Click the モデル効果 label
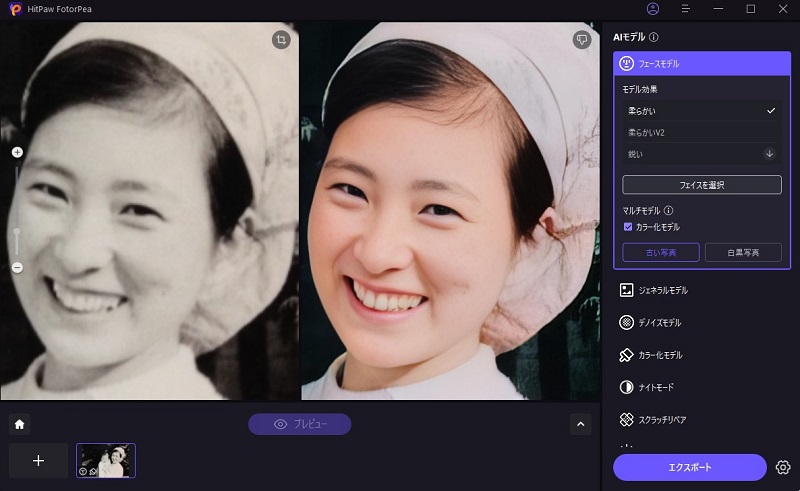Viewport: 800px width, 491px height. coord(640,89)
